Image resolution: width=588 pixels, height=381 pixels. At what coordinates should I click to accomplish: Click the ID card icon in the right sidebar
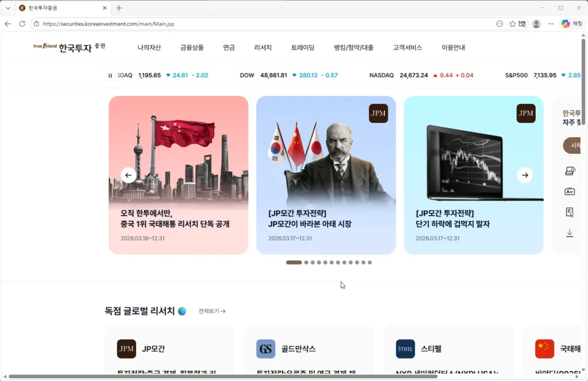(570, 191)
